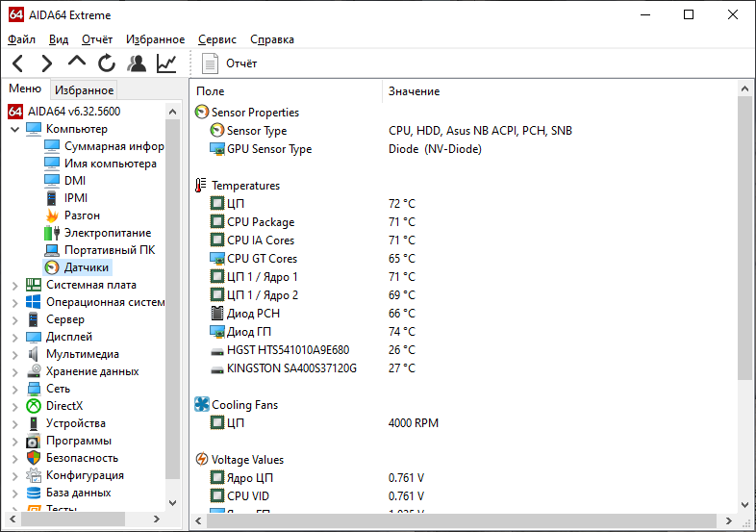
Task: Expand the Конфигурация tree node
Action: (15, 476)
